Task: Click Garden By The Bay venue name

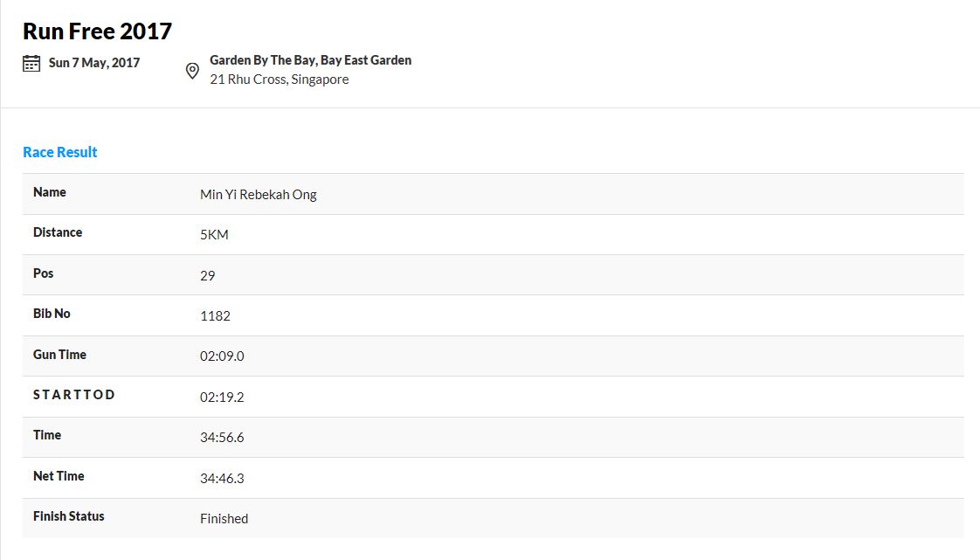Action: (311, 60)
